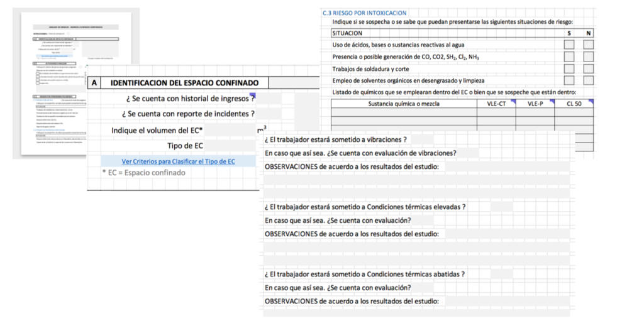
Task: Click the note * EC = Espacio confinado
Action: point(144,173)
